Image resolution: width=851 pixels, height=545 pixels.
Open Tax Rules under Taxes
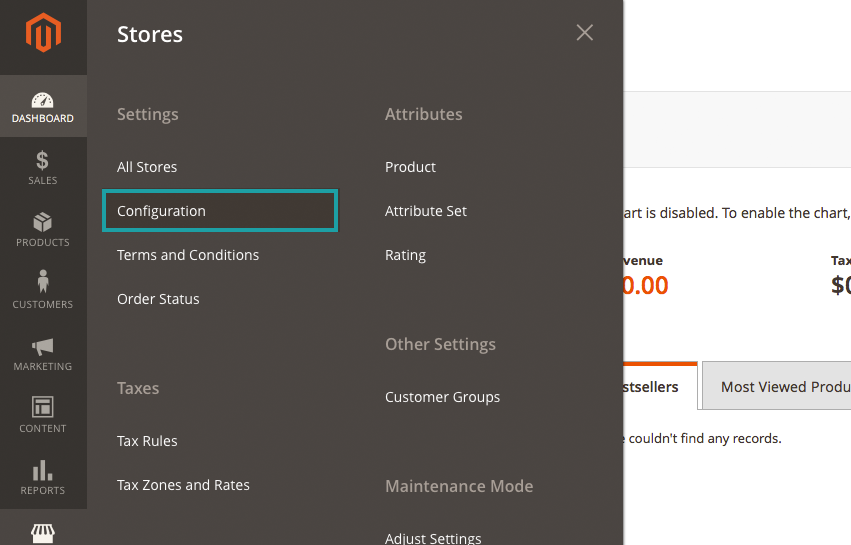point(147,441)
